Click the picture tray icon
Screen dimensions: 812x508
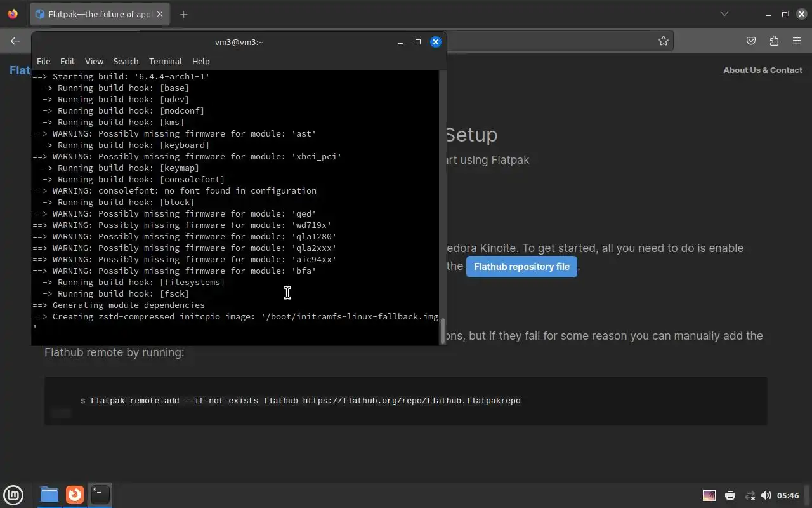click(709, 495)
